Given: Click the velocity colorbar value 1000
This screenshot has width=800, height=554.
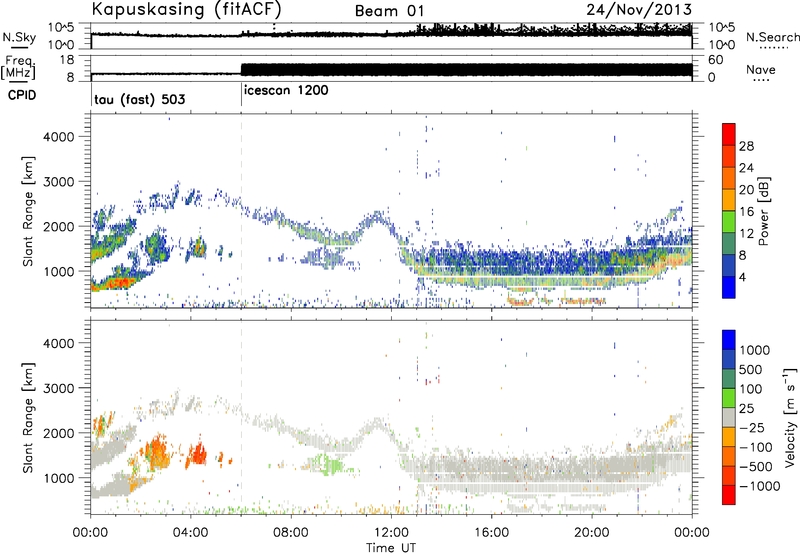Looking at the screenshot, I should click(754, 350).
